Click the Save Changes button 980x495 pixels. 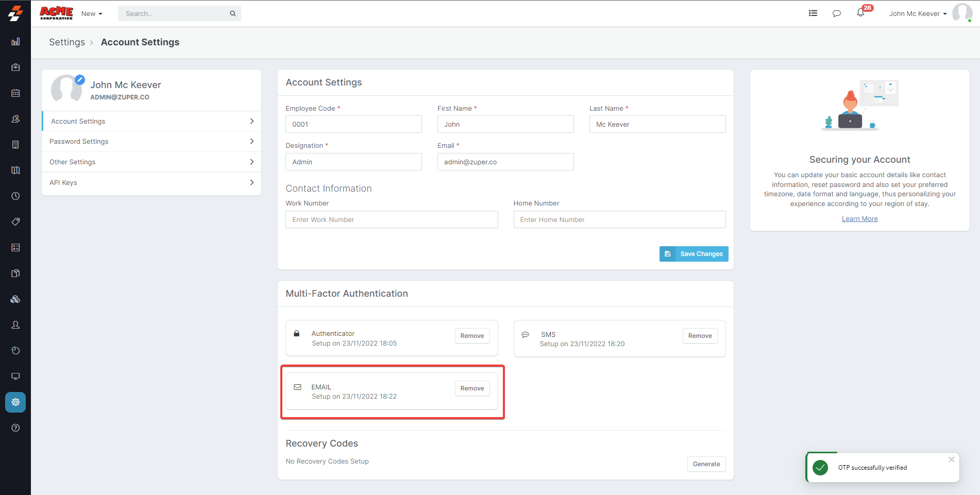point(694,254)
